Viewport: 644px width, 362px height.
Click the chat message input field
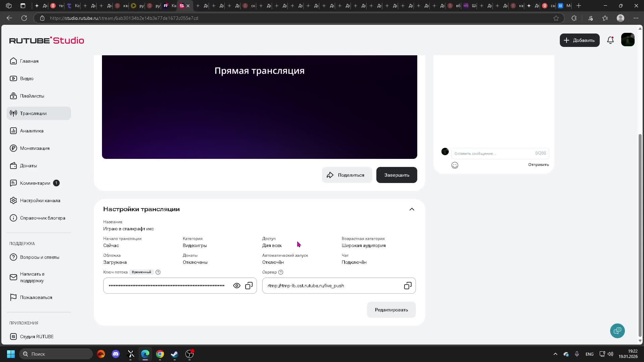click(493, 154)
